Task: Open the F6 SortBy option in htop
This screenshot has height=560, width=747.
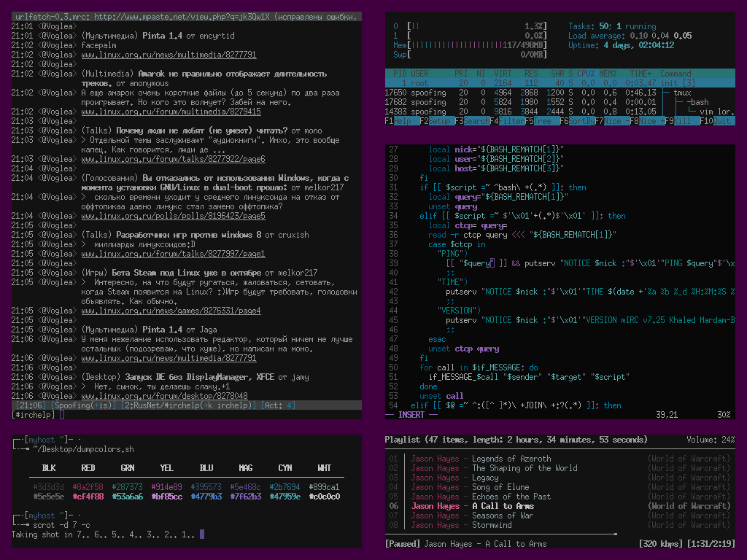Action: coord(577,121)
